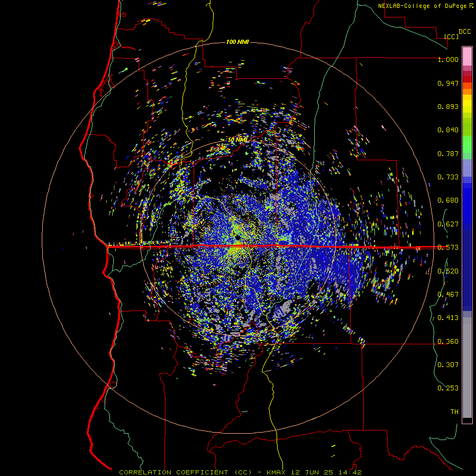Click the 12 JUN 25 date text

coord(312,472)
